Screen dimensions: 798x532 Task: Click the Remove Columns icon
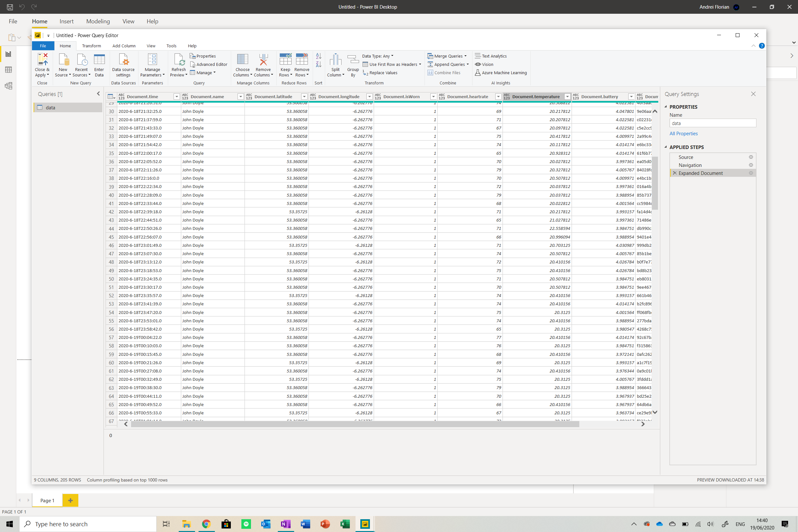(x=263, y=60)
